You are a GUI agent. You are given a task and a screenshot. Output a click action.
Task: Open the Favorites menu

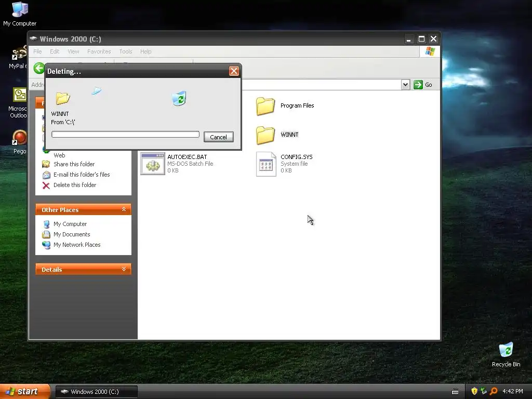(99, 51)
